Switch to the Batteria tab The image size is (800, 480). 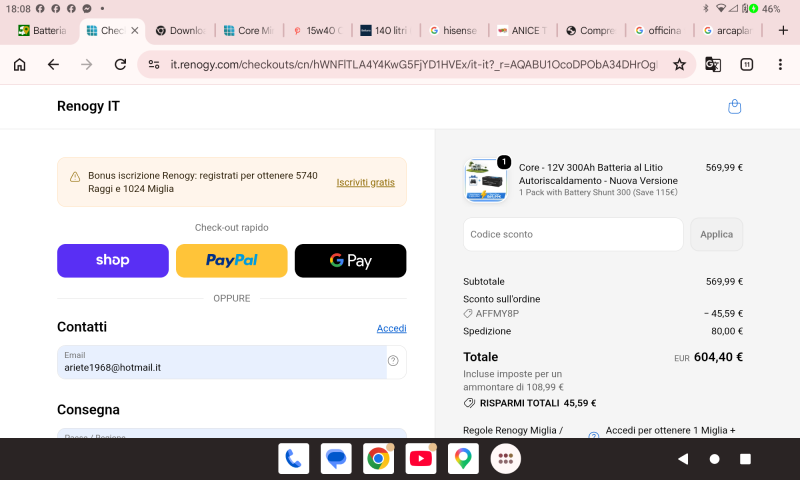pos(42,31)
